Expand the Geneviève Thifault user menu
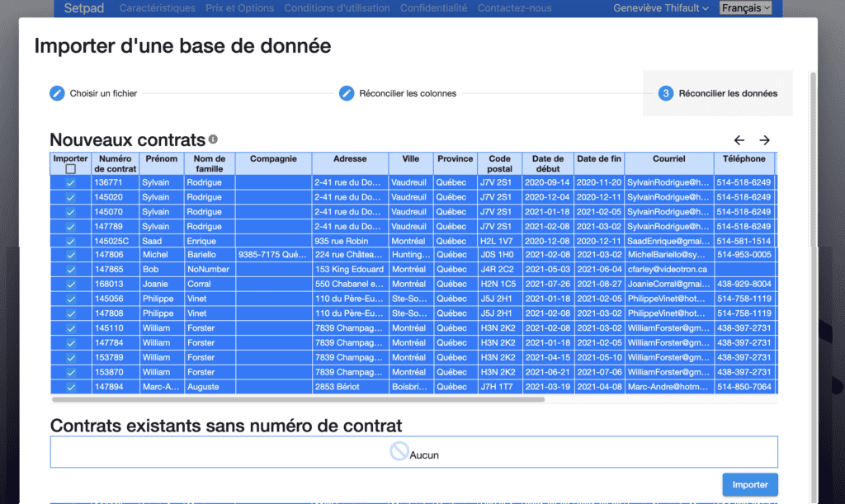 [661, 8]
